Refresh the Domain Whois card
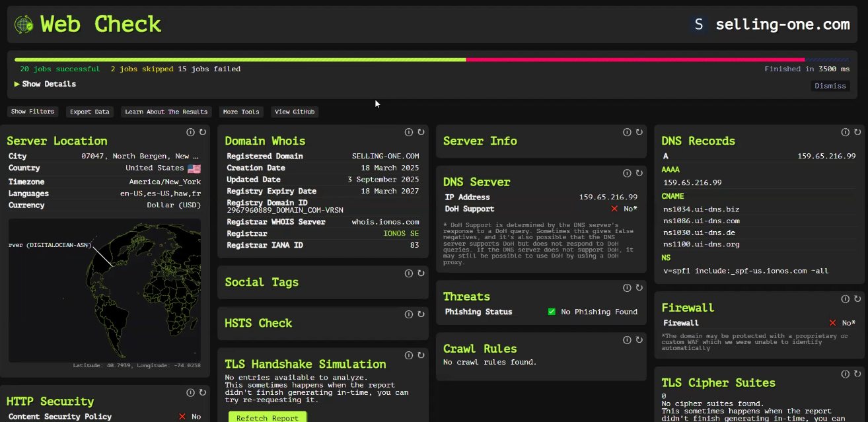The width and height of the screenshot is (868, 422). pyautogui.click(x=421, y=132)
